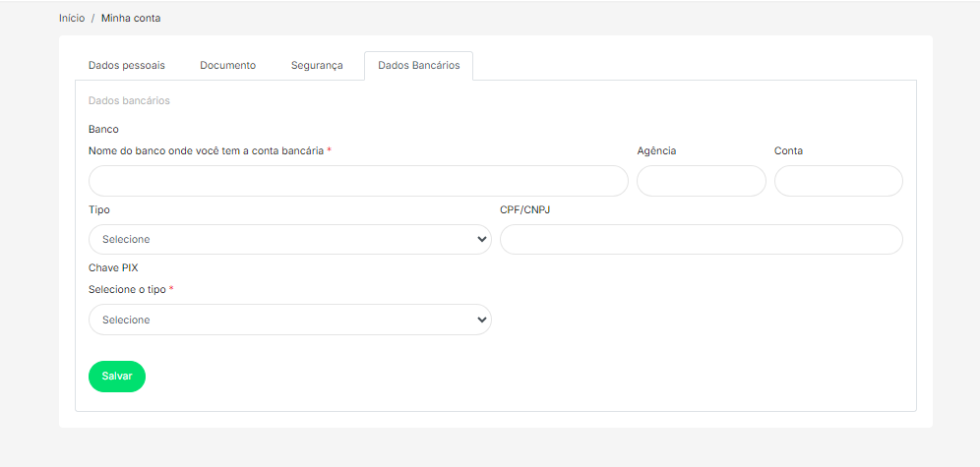Viewport: 980px width, 467px height.
Task: Click the Conta number input field
Action: (x=838, y=181)
